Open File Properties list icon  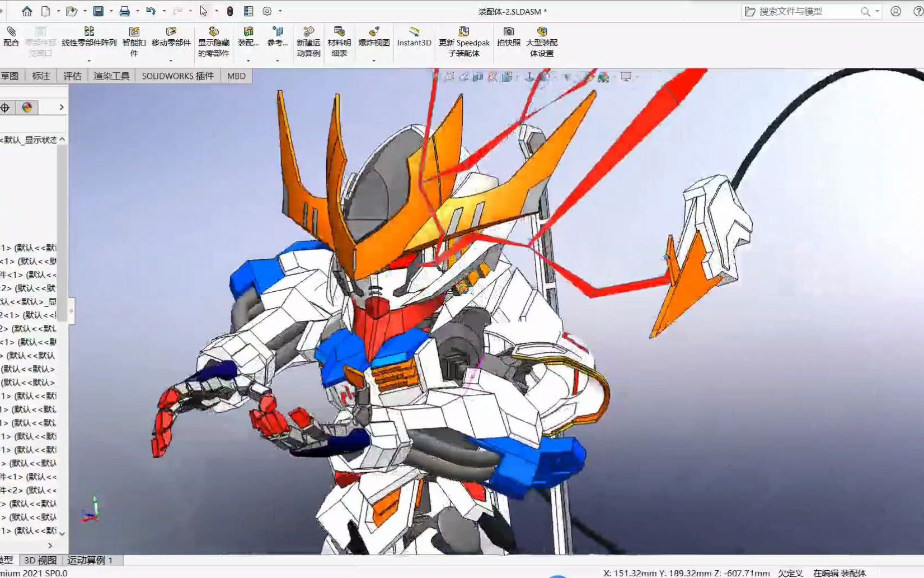[x=248, y=11]
